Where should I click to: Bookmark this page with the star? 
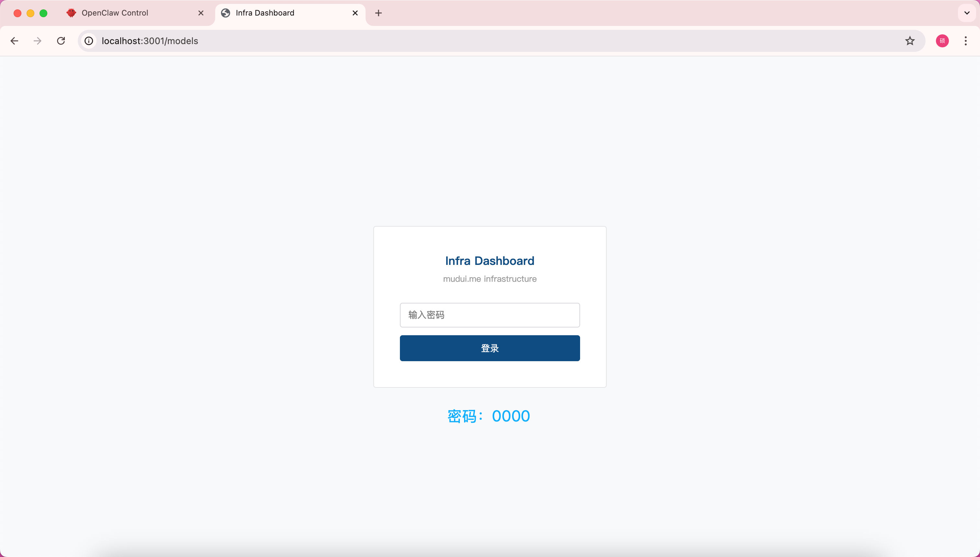[910, 41]
